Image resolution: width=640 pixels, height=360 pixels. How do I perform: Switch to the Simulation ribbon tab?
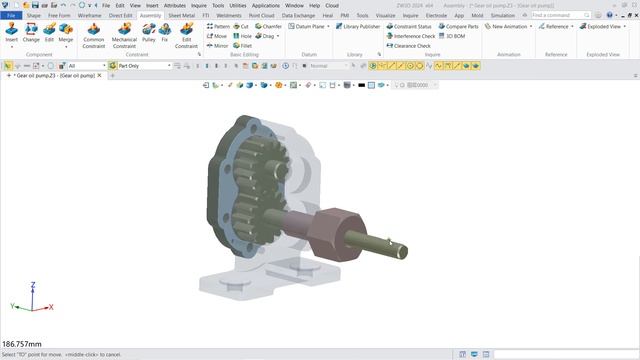(502, 15)
